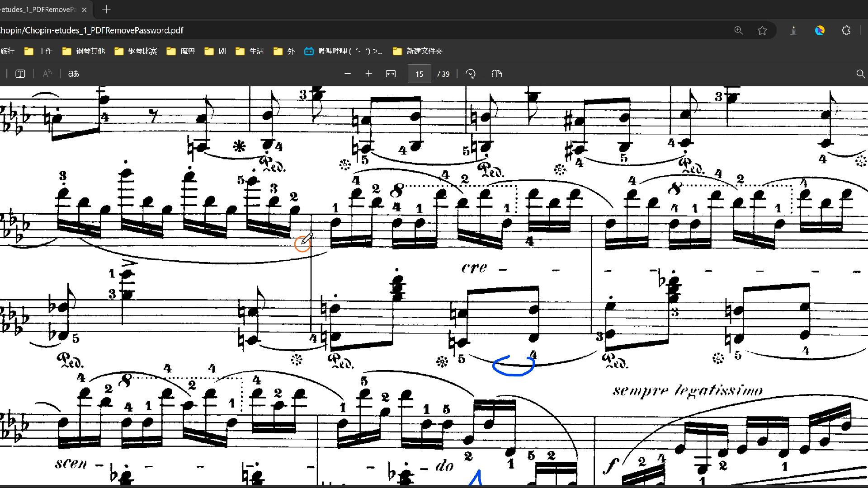
Task: Click the Read aloud icon in PDF toolbar
Action: (47, 74)
